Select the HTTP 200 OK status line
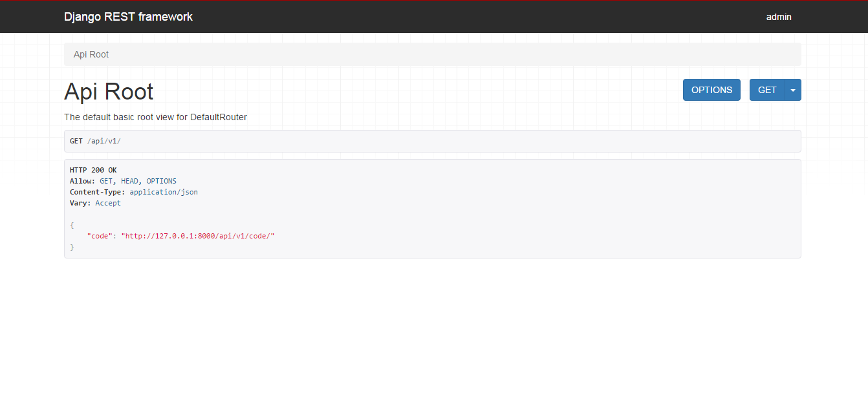Viewport: 868px width, 400px height. 93,170
